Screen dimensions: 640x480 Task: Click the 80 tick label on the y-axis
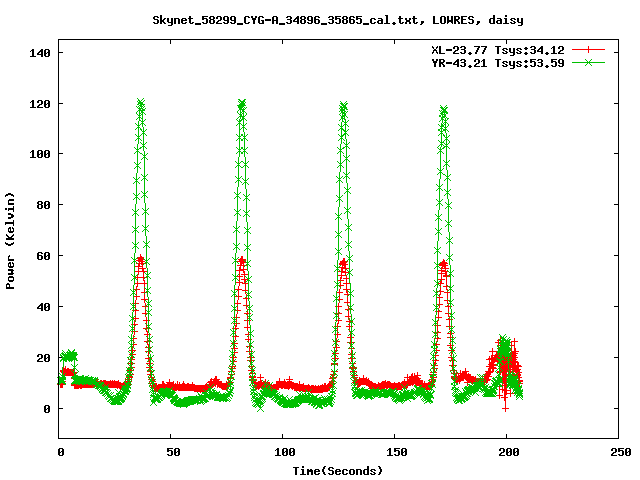tap(43, 205)
